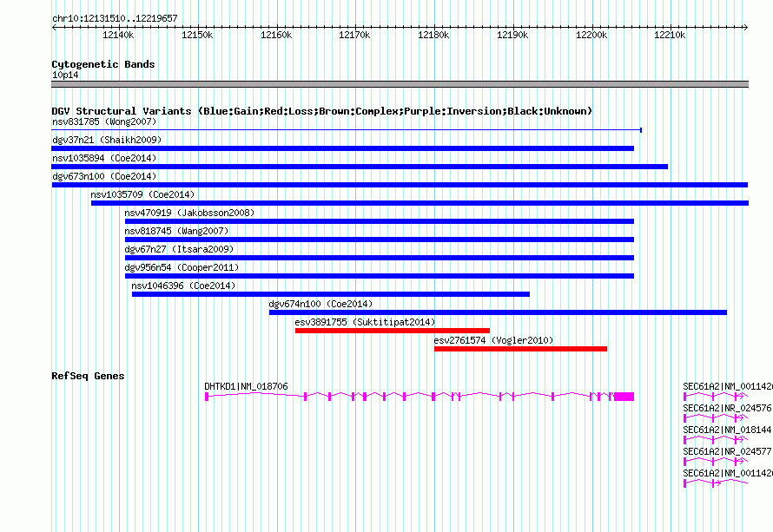Select the blue dgv674n100 gain bar
This screenshot has height=532, width=773.
498,312
